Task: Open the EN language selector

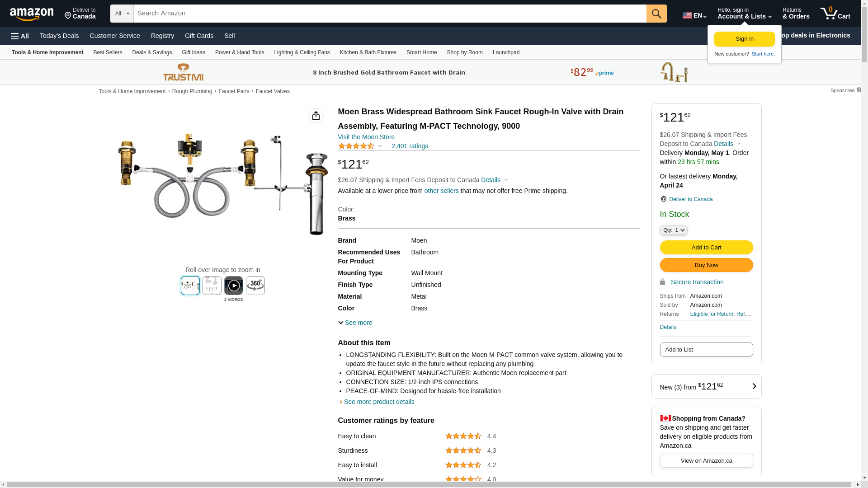Action: coord(694,15)
